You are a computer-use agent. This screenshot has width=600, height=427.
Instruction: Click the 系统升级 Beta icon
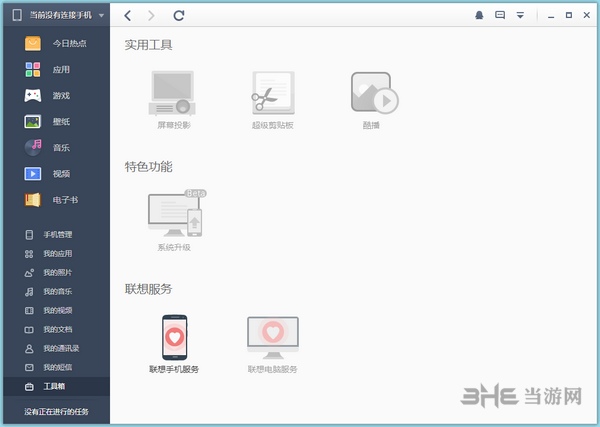pyautogui.click(x=177, y=213)
